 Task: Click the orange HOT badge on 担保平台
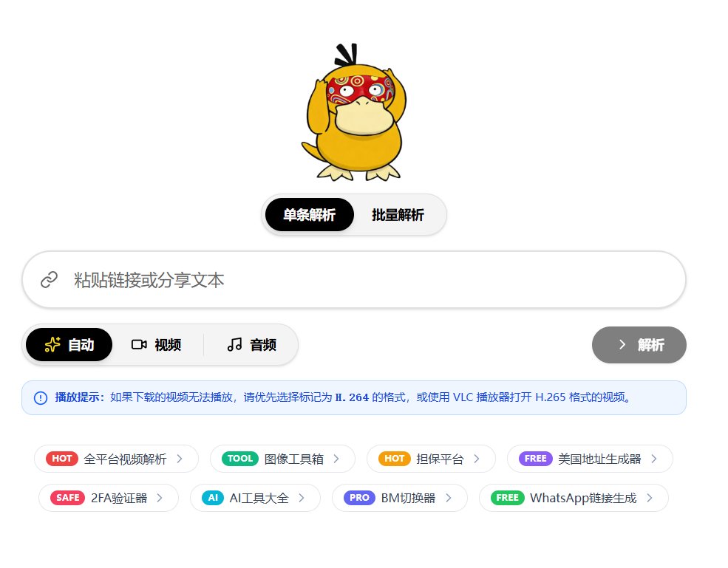coord(394,459)
